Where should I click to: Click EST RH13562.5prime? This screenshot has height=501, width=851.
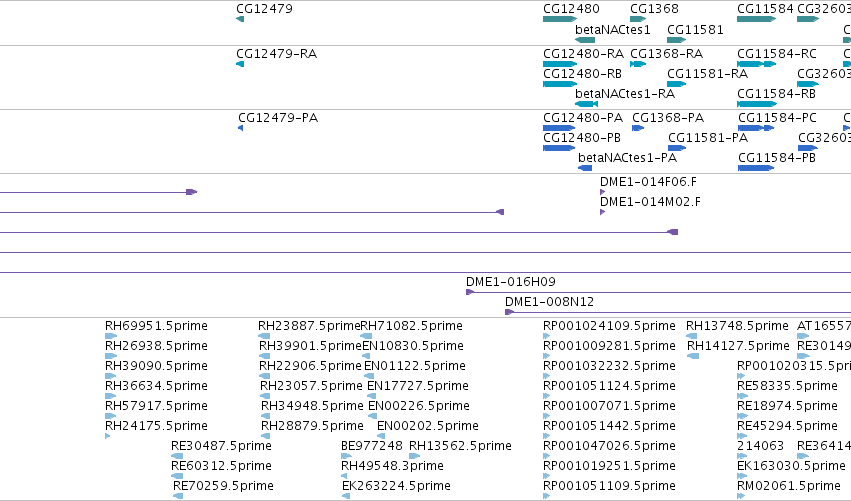point(460,446)
